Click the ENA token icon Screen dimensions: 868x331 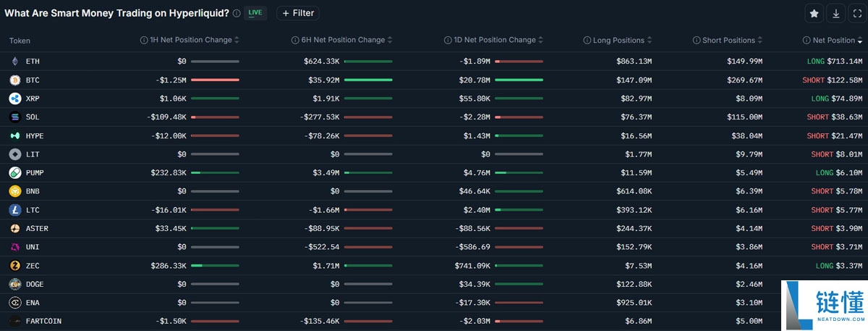click(x=14, y=303)
